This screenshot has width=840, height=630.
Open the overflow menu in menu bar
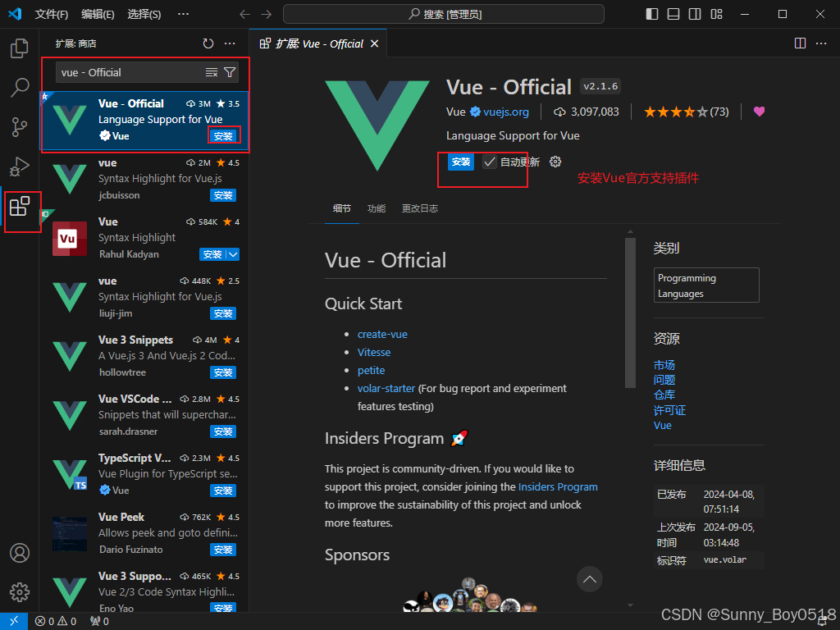[183, 15]
